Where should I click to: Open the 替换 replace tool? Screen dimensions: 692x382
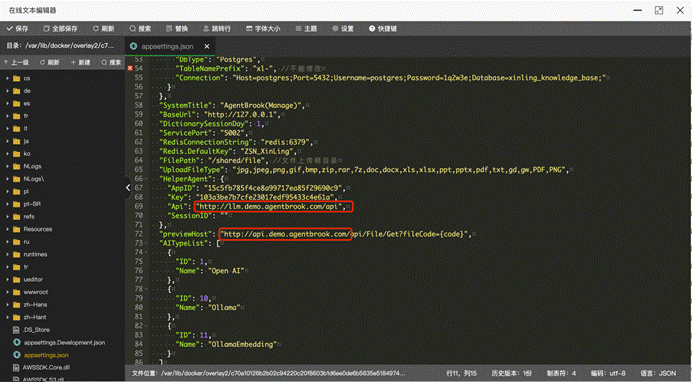coord(177,29)
